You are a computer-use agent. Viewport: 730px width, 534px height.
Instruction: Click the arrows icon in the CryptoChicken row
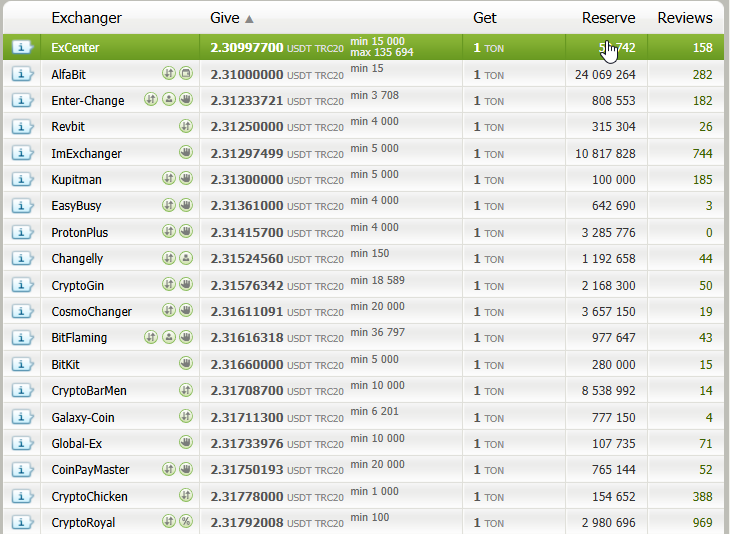point(185,496)
